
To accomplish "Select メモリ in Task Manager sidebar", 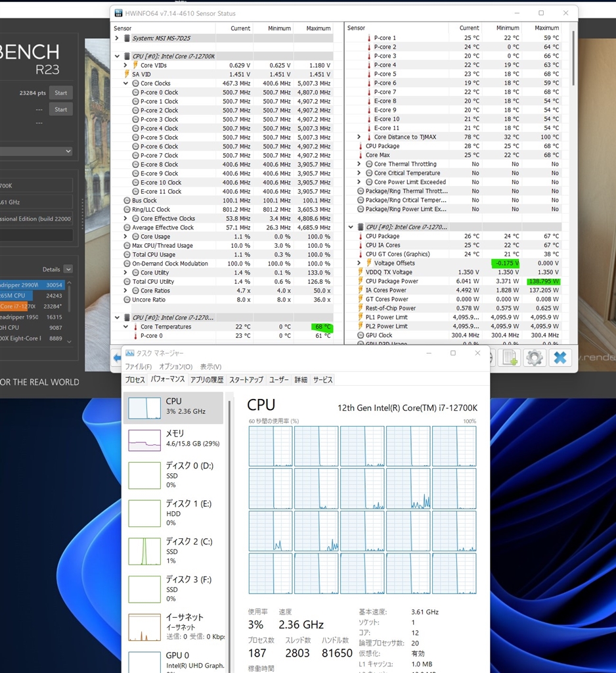I will 174,440.
